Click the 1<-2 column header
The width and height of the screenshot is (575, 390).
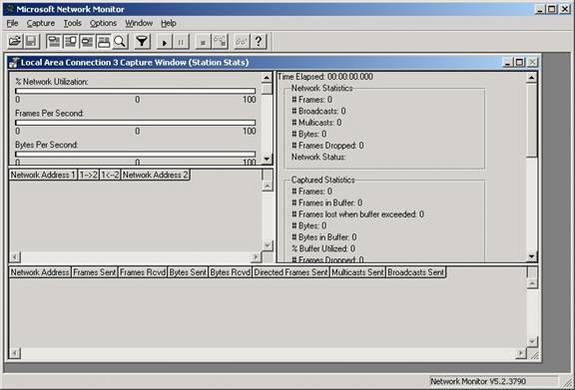pos(110,175)
